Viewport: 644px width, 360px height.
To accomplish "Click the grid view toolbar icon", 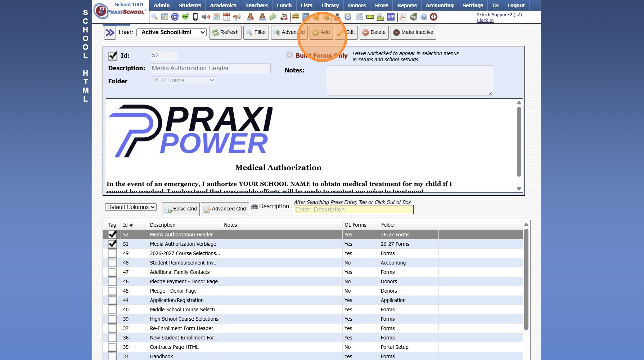I will coord(165,17).
